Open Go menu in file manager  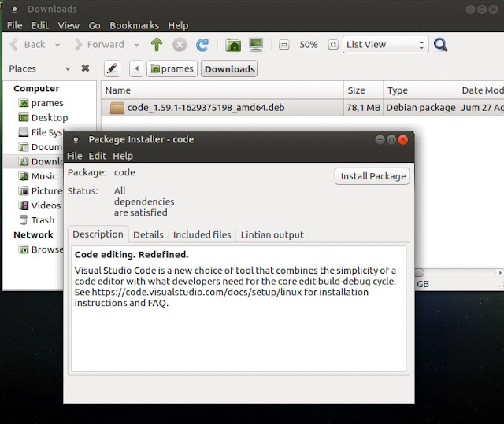[94, 25]
